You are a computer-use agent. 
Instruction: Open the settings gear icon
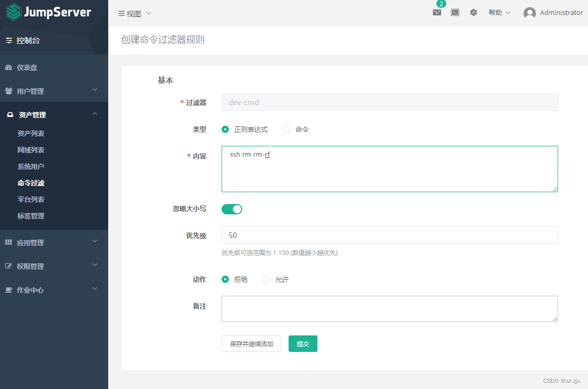tap(473, 12)
